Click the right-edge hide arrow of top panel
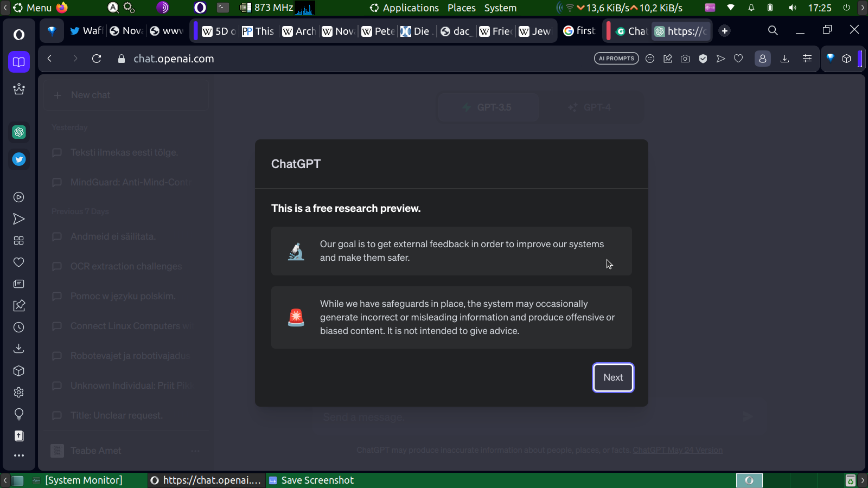868x488 pixels. (863, 8)
